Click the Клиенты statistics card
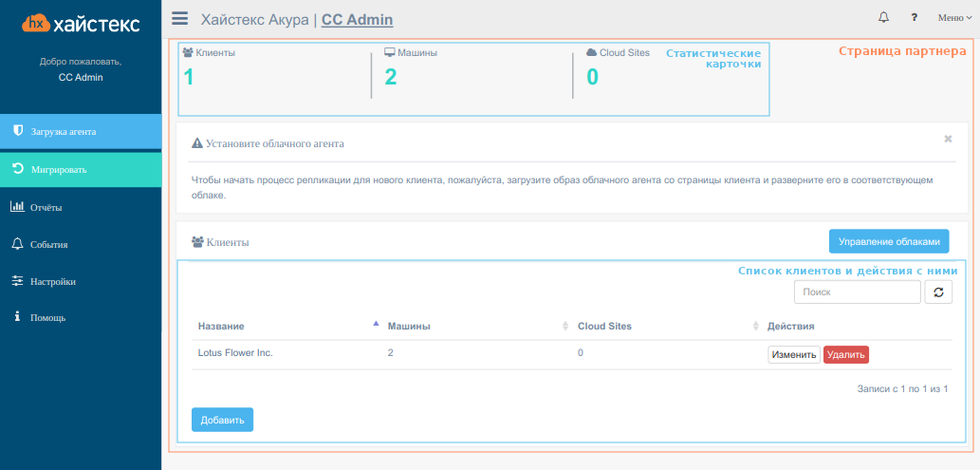Screen dimensions: 980x470 [x=273, y=70]
